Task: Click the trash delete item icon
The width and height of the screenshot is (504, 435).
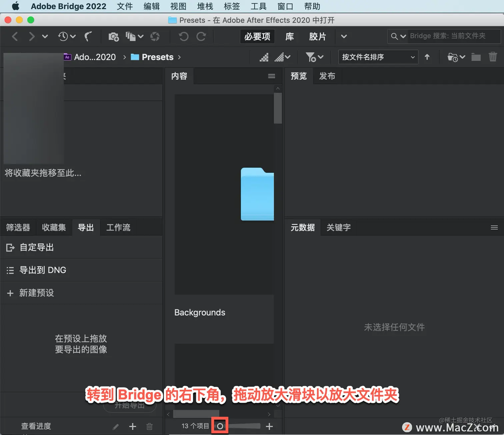Action: [493, 57]
